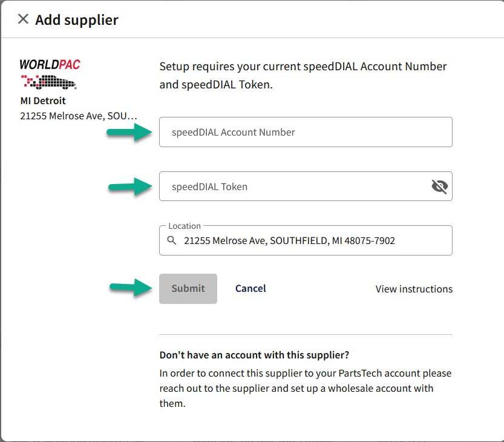Viewport: 504px width, 442px height.
Task: Click the "Don't have an account" heading
Action: click(x=254, y=355)
